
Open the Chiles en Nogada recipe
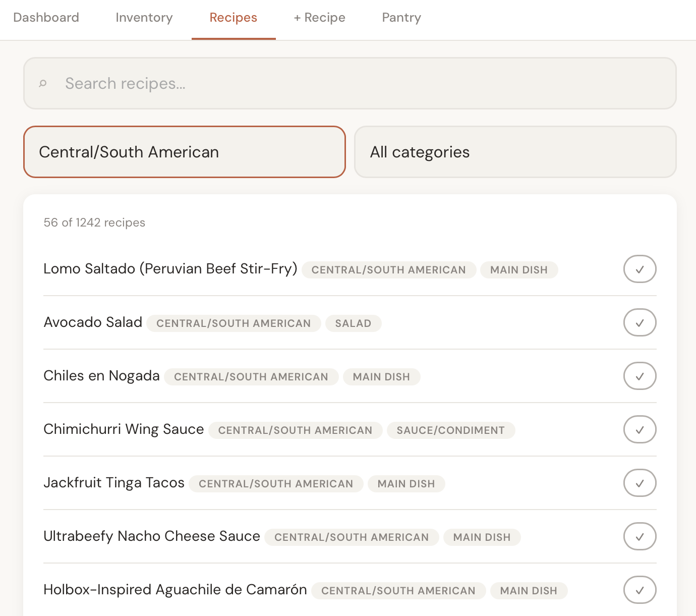click(x=101, y=376)
